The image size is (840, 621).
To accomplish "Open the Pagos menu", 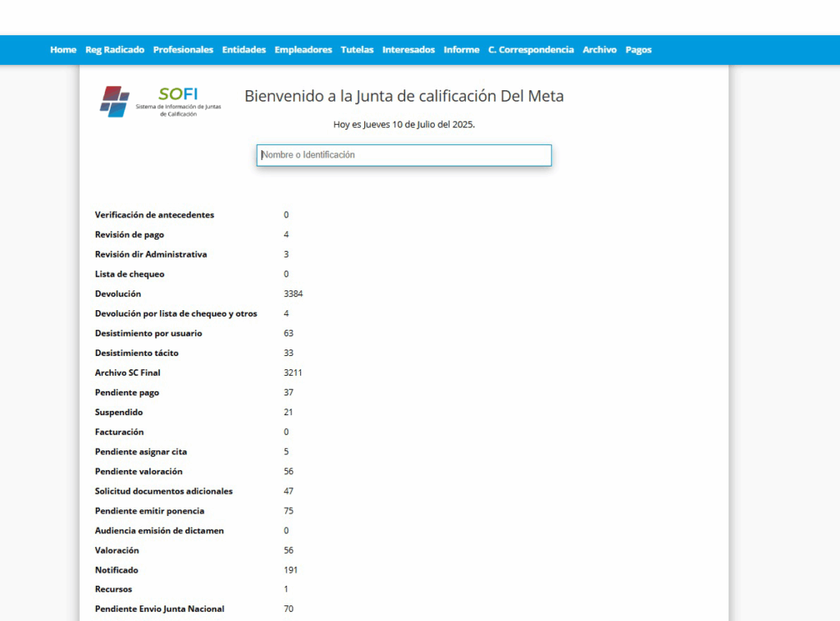I will 638,50.
